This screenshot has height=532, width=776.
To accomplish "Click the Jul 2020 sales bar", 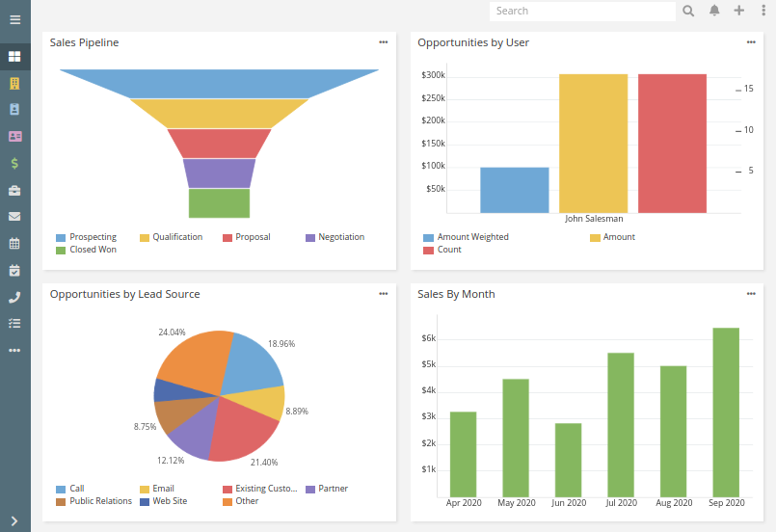I will coord(621,425).
